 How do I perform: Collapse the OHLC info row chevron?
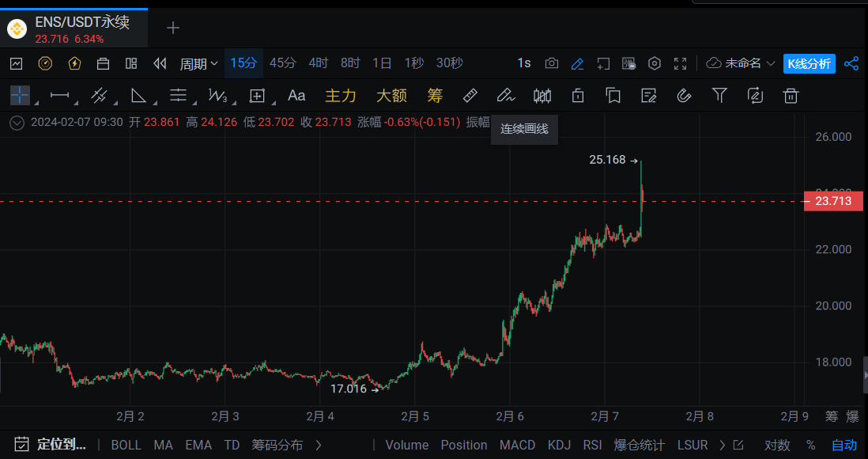(17, 122)
